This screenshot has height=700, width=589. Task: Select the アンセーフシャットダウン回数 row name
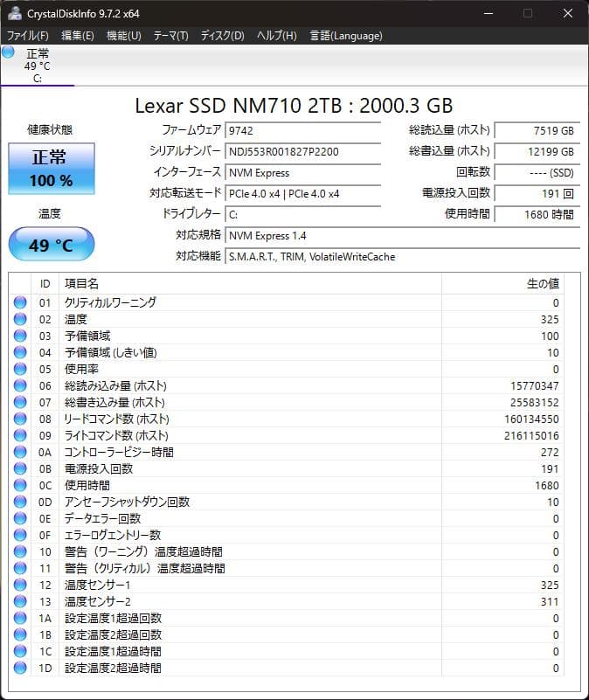pyautogui.click(x=128, y=502)
